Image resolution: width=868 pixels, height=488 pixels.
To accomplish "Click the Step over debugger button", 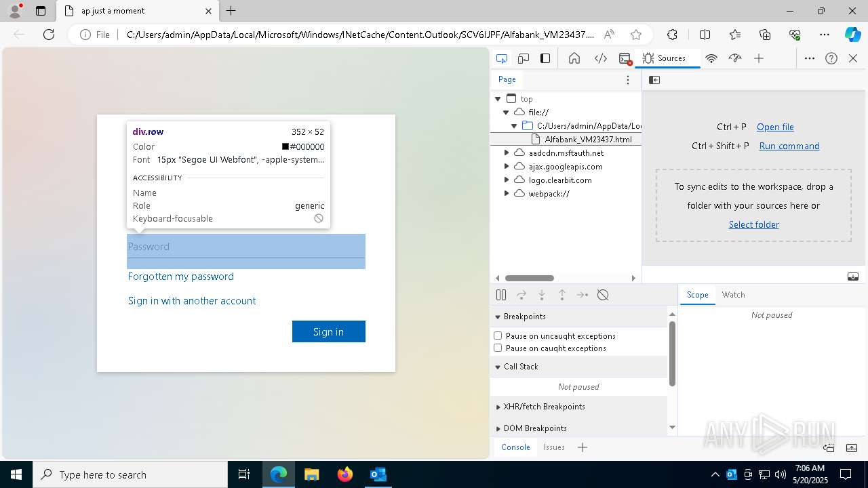I will coord(521,295).
